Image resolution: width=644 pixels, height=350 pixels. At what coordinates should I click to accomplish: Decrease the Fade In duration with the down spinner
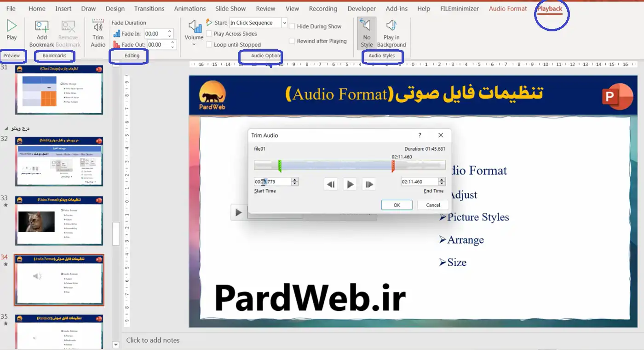pos(170,36)
